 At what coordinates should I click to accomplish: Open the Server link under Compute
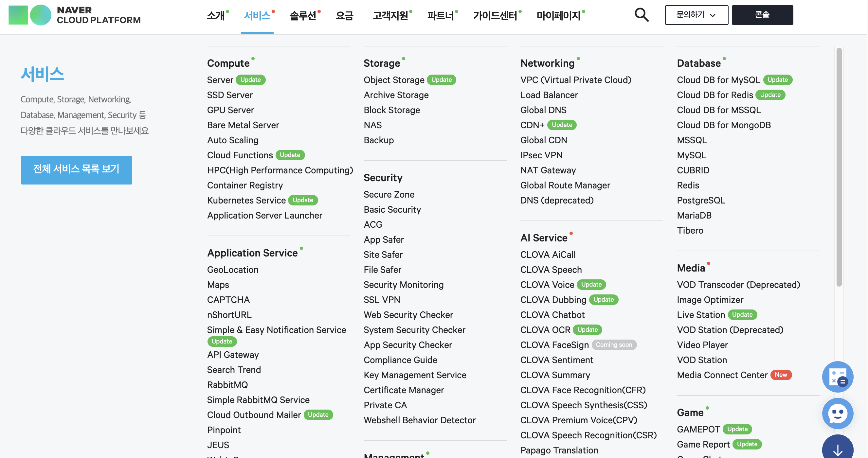click(220, 80)
